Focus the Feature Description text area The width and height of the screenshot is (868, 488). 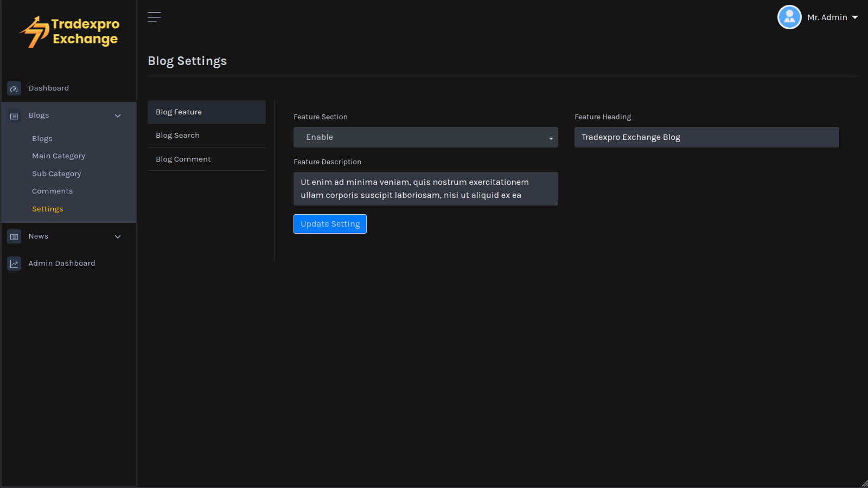coord(425,189)
